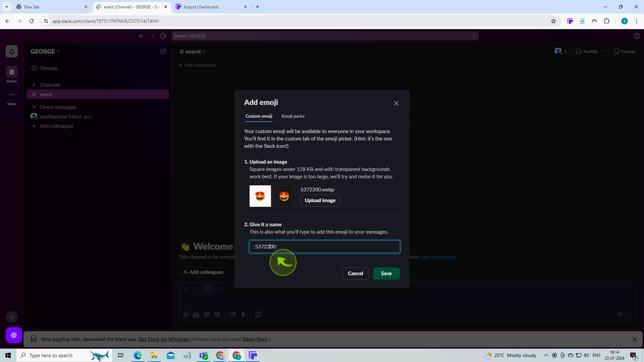Image resolution: width=644 pixels, height=362 pixels.
Task: Click the strikethrough formatting icon in toolbar
Action: click(x=207, y=289)
